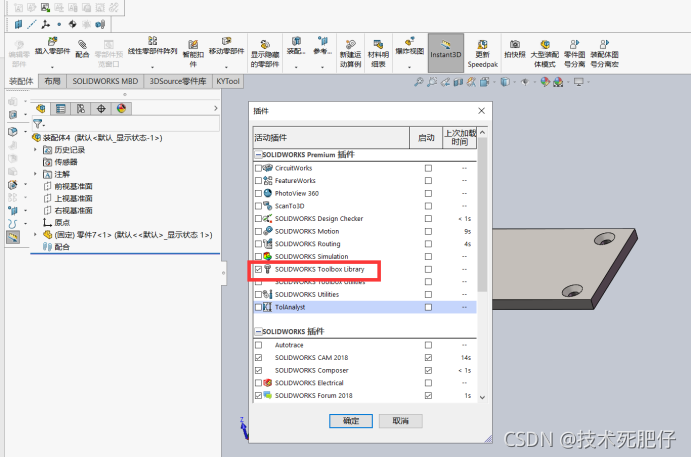Select the 线性零部件阵列 tool icon
The height and width of the screenshot is (458, 692).
pos(153,41)
